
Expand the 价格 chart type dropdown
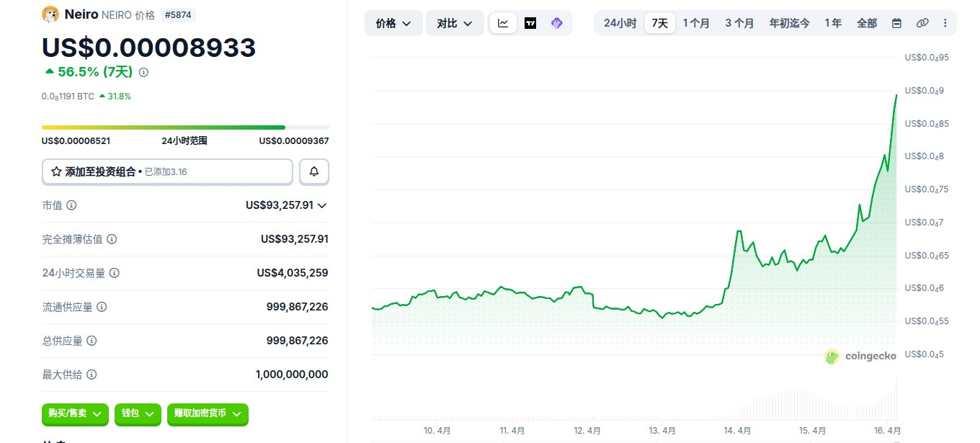393,23
